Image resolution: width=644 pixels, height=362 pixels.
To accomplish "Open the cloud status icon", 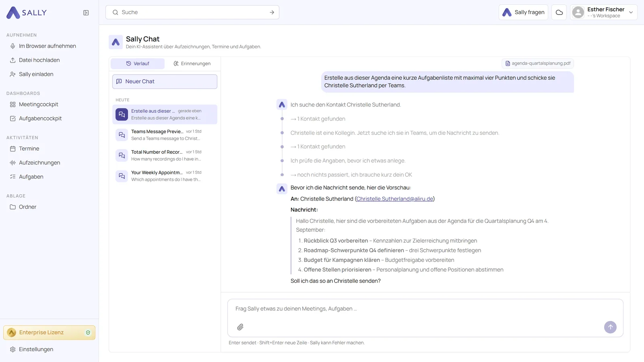I will [x=559, y=12].
